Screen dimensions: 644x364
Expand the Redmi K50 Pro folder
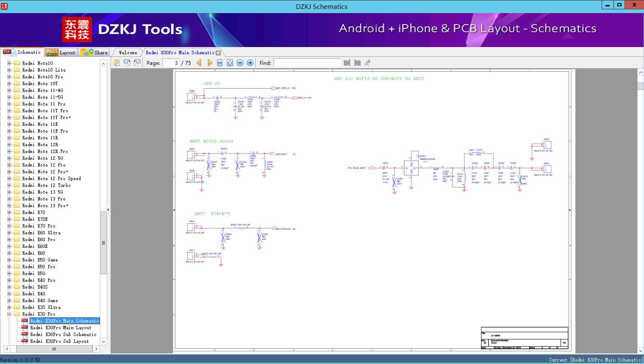(9, 267)
